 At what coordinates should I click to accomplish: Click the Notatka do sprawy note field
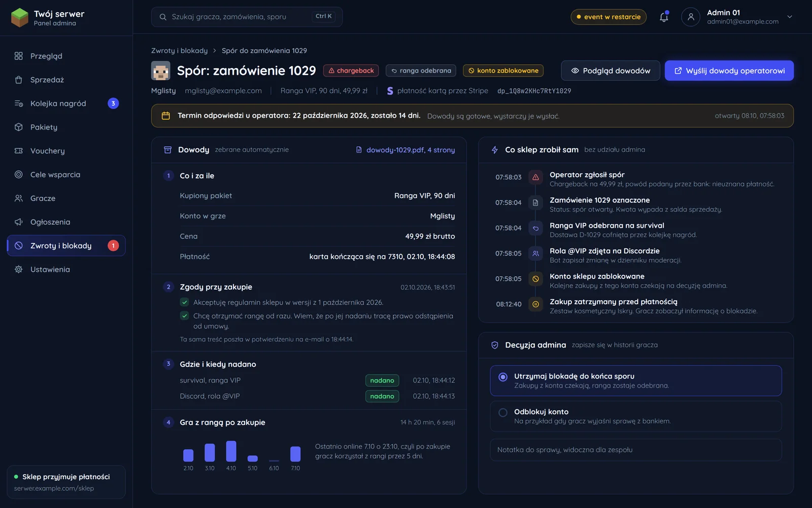point(636,450)
